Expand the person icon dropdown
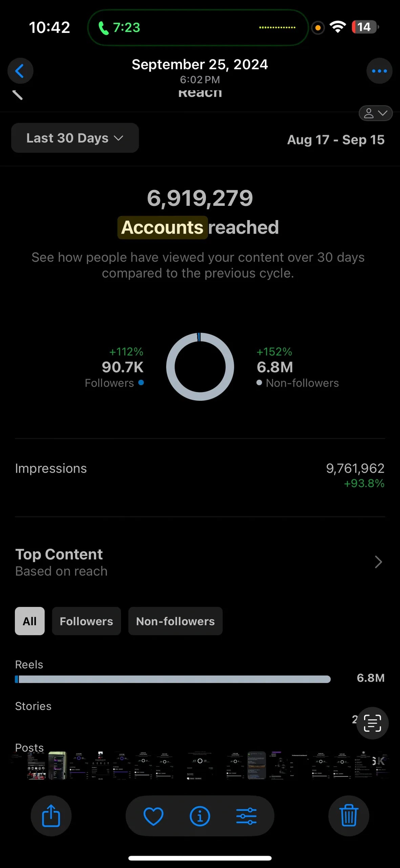Image resolution: width=400 pixels, height=868 pixels. (375, 113)
